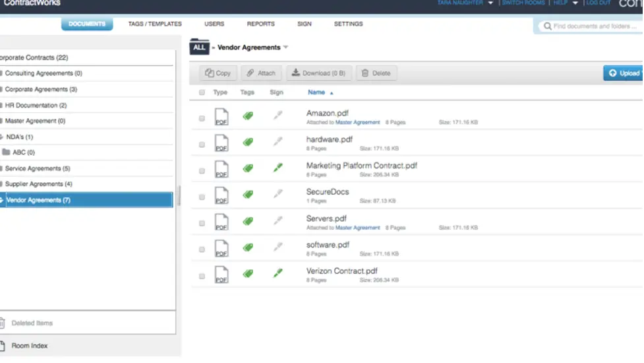Click the ALL folder icon in breadcrumb

(x=199, y=47)
